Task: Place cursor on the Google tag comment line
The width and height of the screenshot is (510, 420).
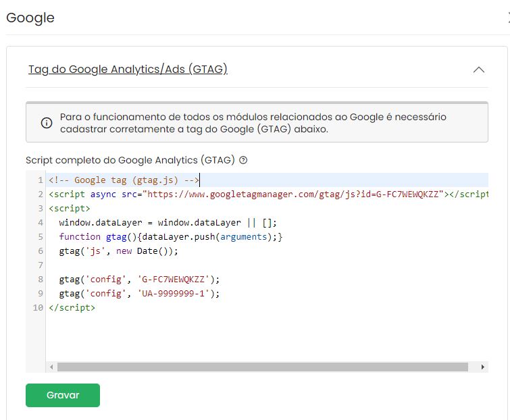Action: (123, 180)
